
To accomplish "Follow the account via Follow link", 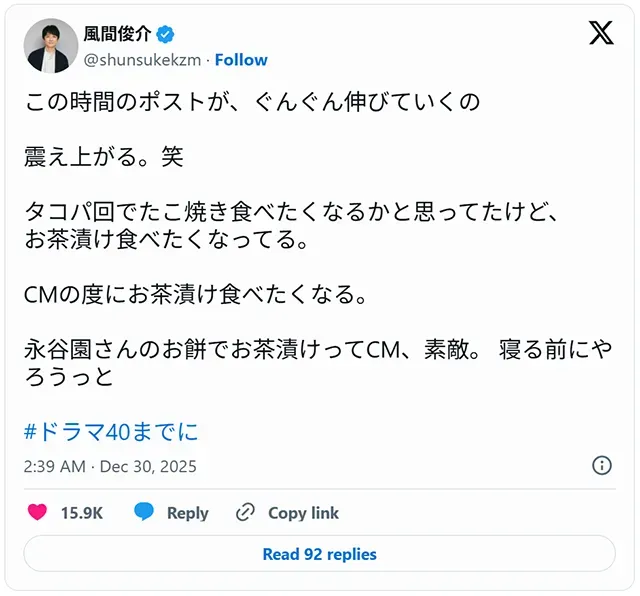I will point(241,60).
